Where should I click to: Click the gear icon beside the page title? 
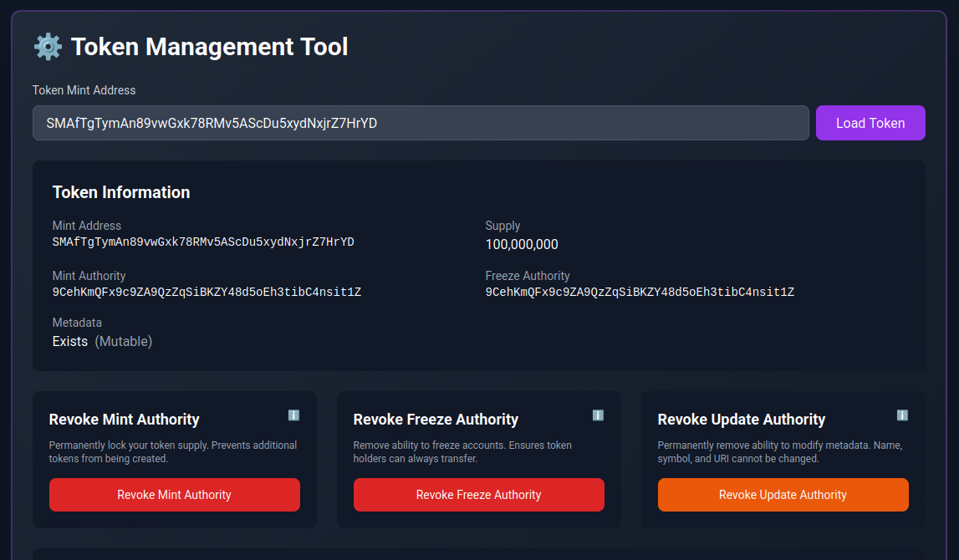(48, 47)
